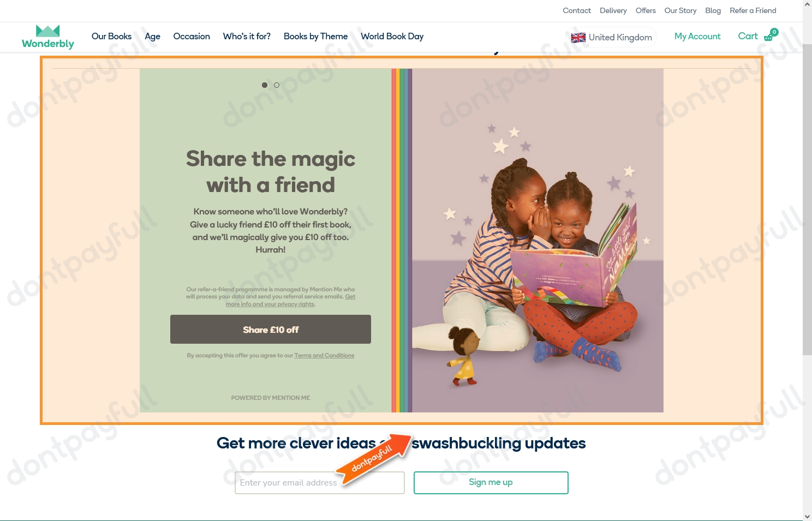Open the United Kingdom country selector
The width and height of the screenshot is (812, 521).
[612, 37]
